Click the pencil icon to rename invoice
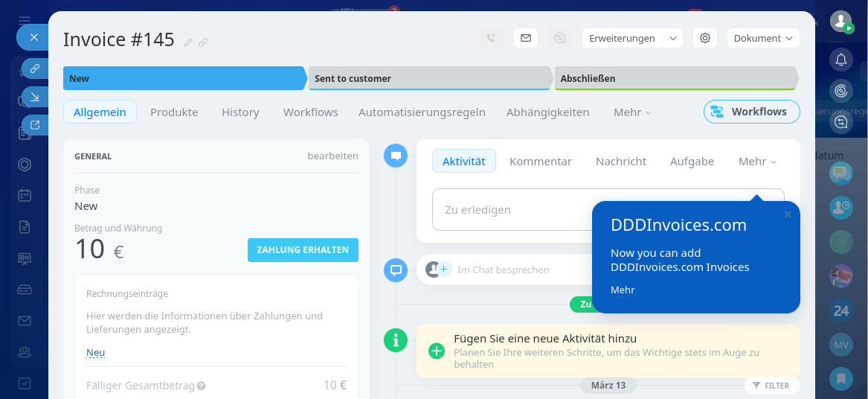 (x=188, y=42)
